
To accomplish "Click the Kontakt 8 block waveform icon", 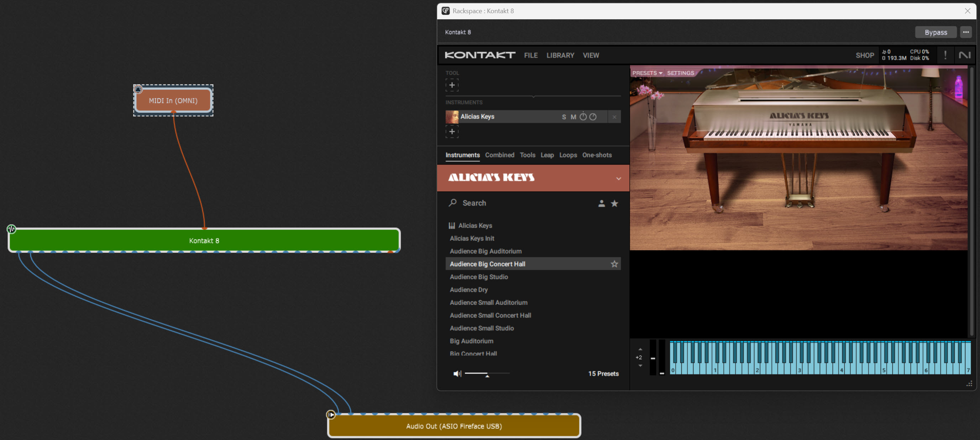I will pyautogui.click(x=11, y=229).
